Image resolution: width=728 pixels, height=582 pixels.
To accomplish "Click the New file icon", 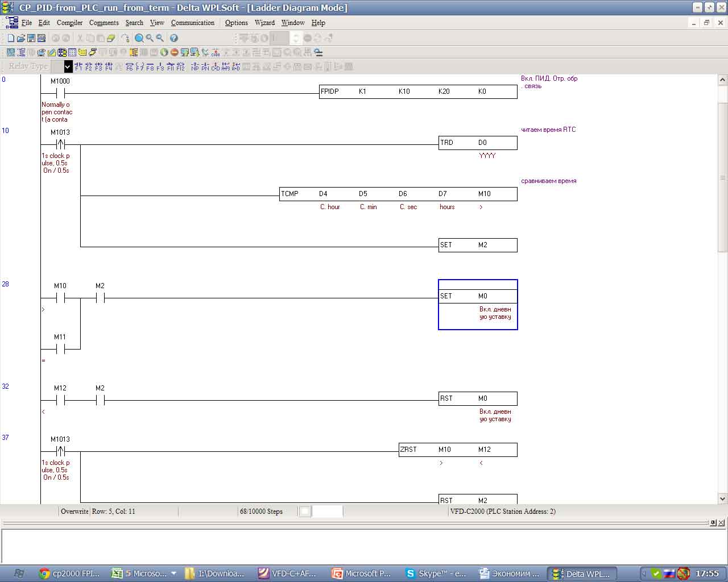I will [10, 38].
